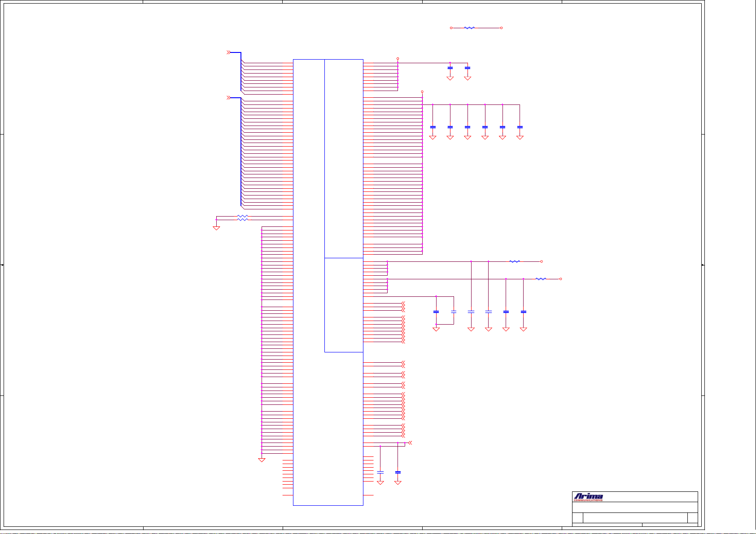Click the upper bus entry port arrow
Screen dimensions: 756x534
(228, 52)
